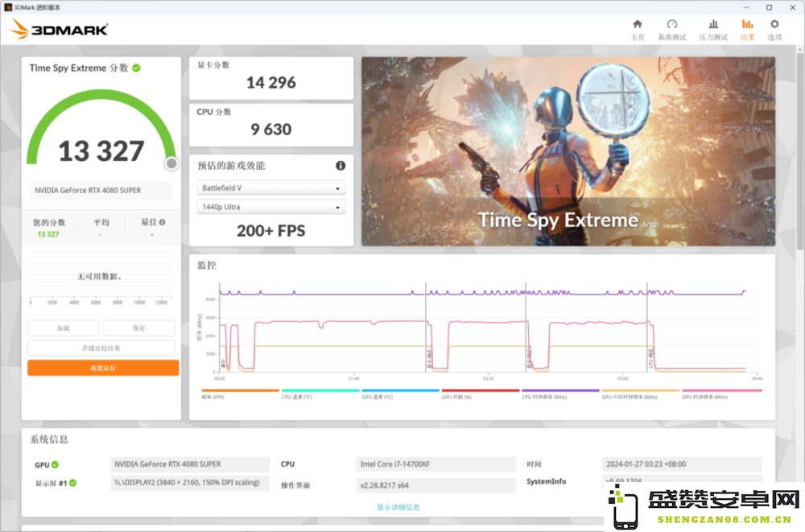805x532 pixels.
Task: Click the 在线比较结果 button
Action: pos(101,348)
